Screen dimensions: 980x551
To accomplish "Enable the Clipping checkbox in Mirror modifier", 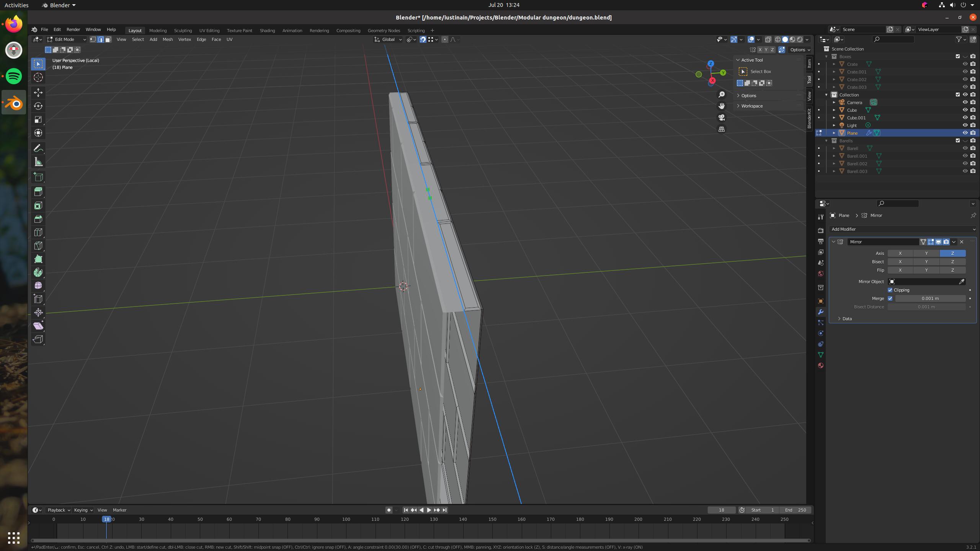I will pyautogui.click(x=890, y=290).
